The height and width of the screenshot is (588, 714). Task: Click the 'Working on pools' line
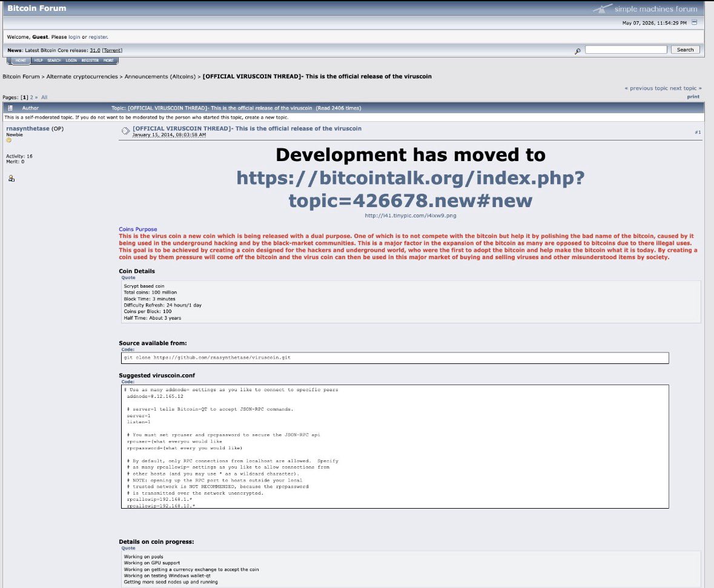coord(143,557)
